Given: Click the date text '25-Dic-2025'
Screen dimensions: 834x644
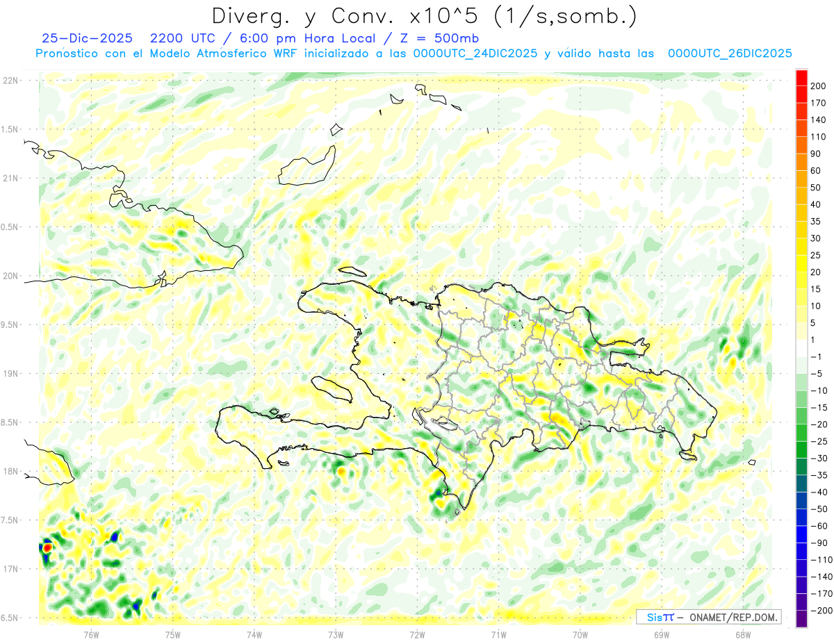Looking at the screenshot, I should click(87, 38).
